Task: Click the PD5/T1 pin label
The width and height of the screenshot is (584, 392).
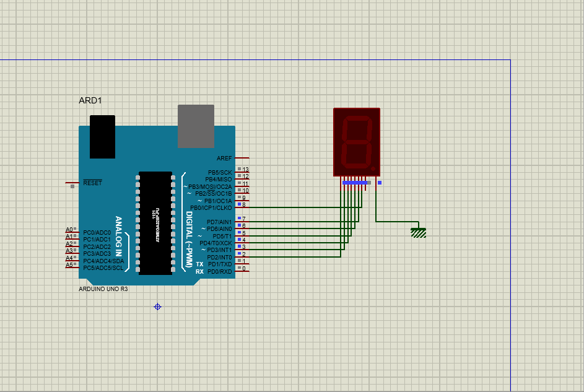Action: (x=222, y=236)
